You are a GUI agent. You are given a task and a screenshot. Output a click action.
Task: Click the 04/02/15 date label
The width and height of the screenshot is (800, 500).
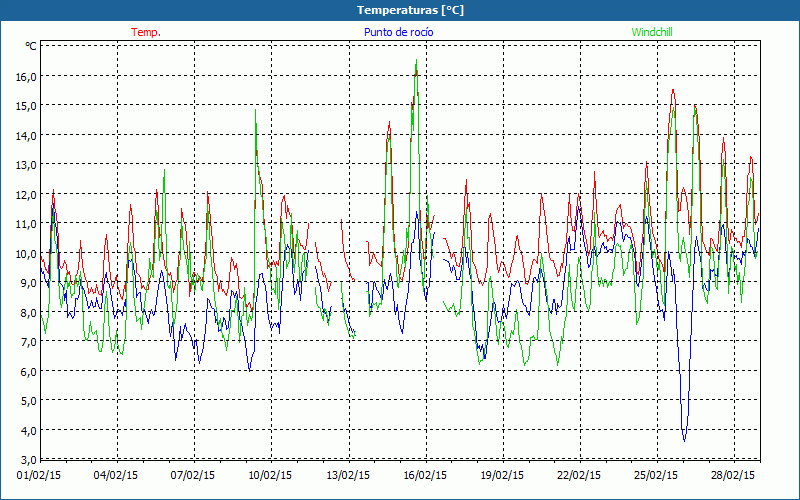[x=116, y=475]
